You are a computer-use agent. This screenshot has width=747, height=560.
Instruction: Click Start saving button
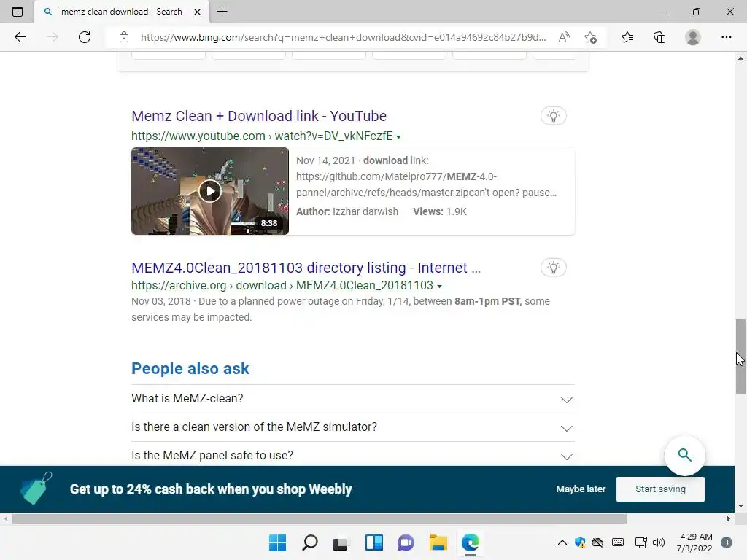660,489
